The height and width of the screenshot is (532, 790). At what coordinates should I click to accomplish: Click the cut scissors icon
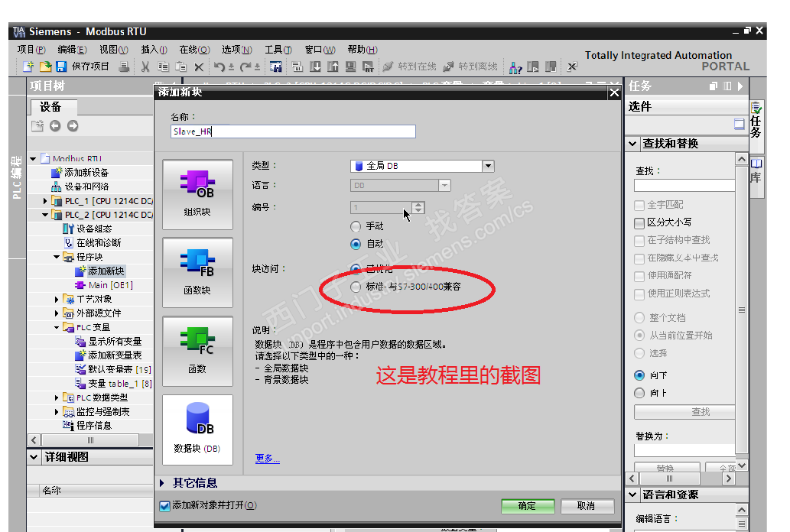tap(145, 66)
